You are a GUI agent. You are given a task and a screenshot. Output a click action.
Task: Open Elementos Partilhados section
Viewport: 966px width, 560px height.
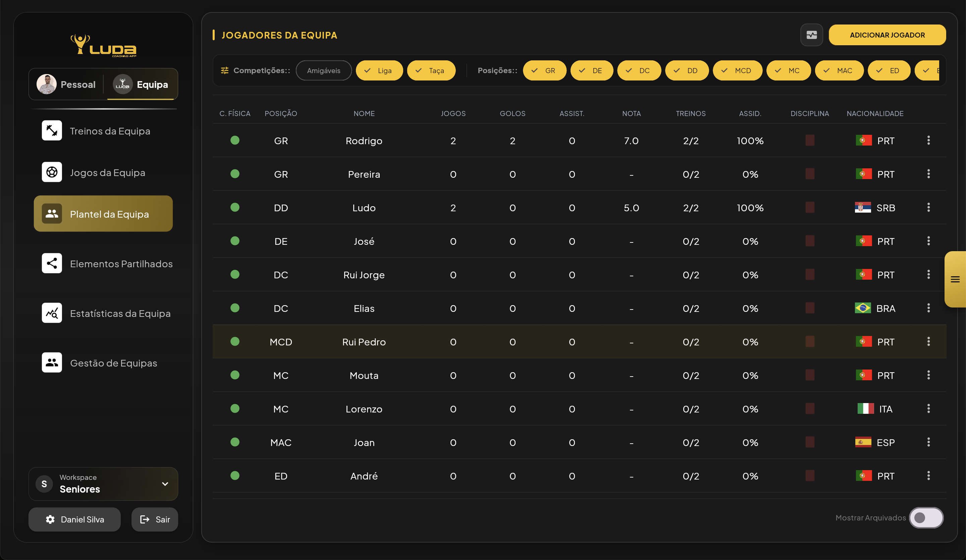[121, 264]
